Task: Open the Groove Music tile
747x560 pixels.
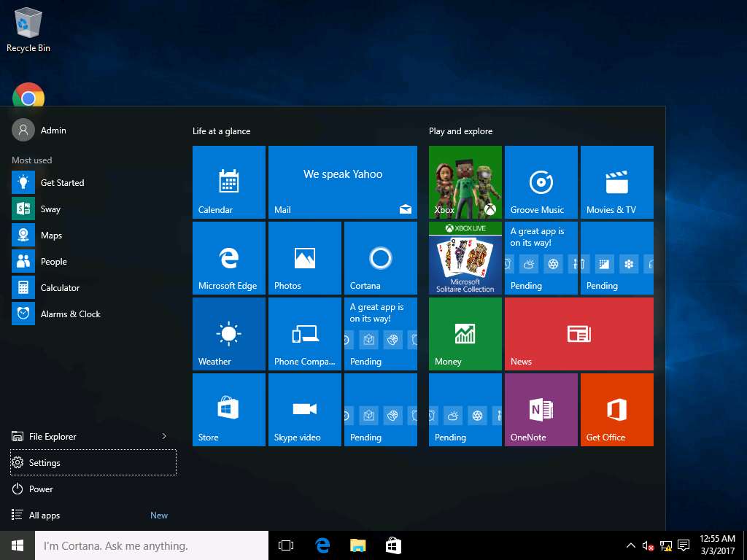Action: coord(541,182)
